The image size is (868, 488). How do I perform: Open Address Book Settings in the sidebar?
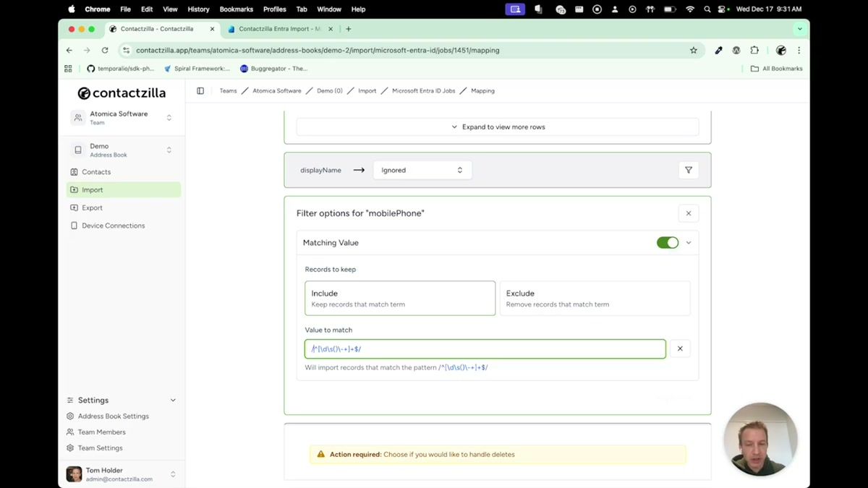pos(113,416)
